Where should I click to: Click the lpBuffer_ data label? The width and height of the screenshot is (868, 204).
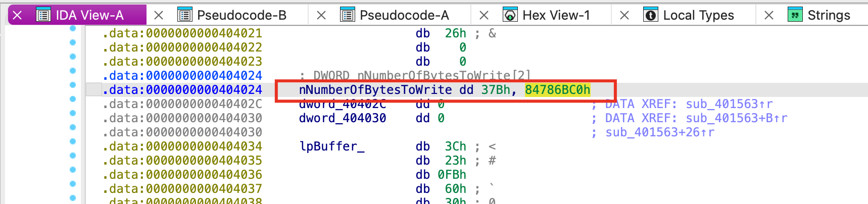(331, 146)
